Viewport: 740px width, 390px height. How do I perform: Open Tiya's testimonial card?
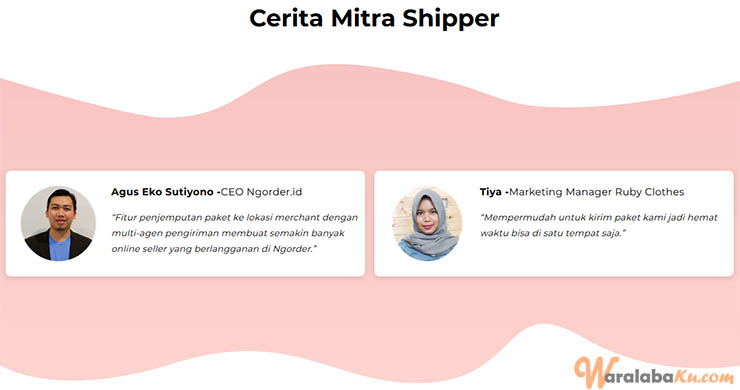pos(554,223)
